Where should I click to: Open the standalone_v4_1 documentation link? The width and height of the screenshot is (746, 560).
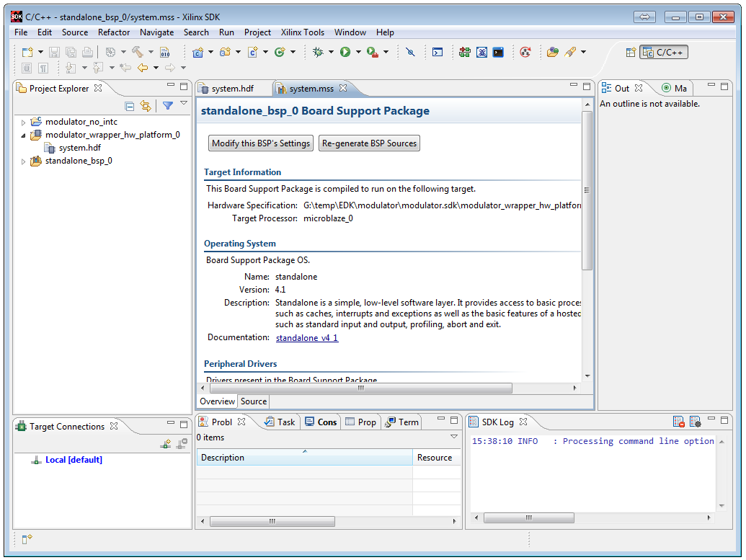click(307, 338)
